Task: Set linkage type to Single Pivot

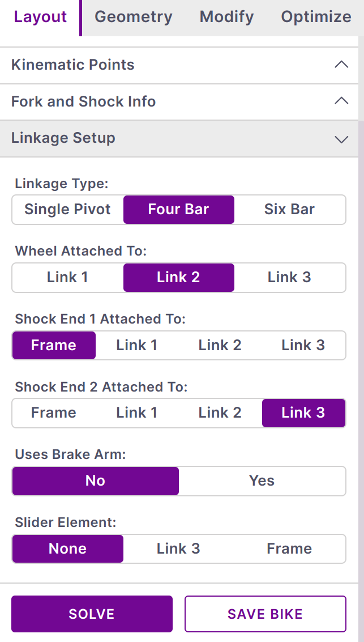Action: coord(67,209)
